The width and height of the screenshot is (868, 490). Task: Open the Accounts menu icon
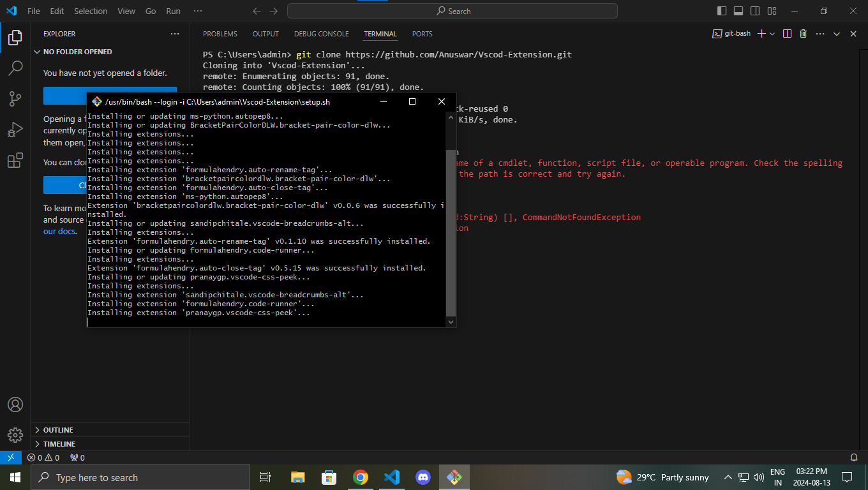[x=15, y=405]
